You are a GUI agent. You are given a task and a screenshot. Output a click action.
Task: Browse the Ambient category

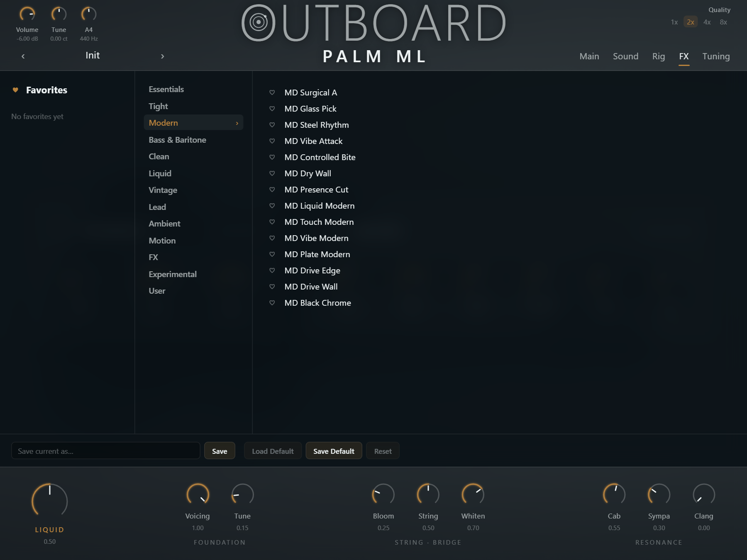tap(165, 224)
